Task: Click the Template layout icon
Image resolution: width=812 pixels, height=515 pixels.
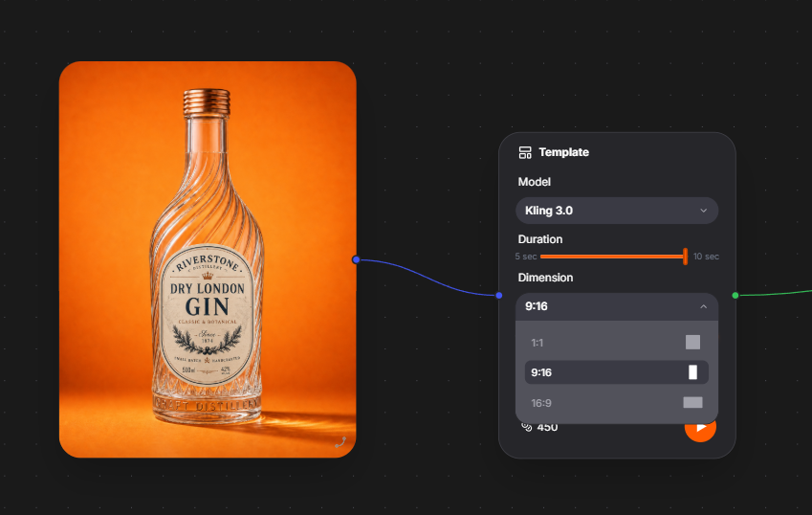Action: (525, 152)
